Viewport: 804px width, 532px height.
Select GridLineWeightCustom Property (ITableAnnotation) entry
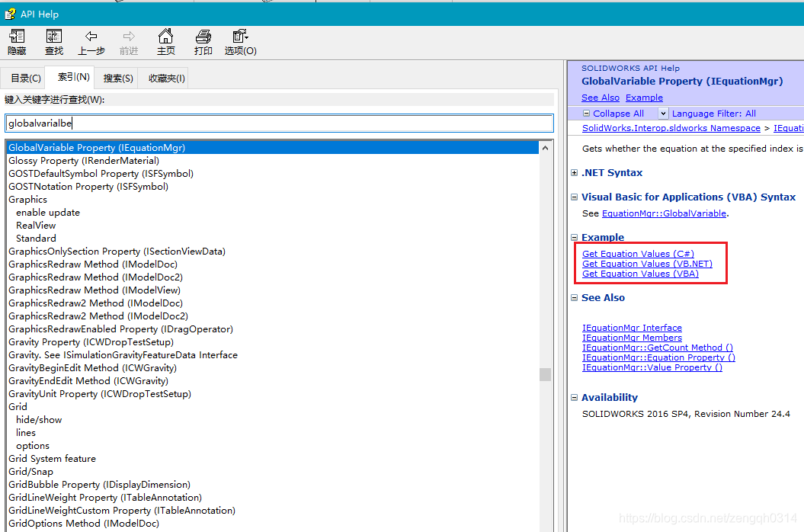point(122,511)
